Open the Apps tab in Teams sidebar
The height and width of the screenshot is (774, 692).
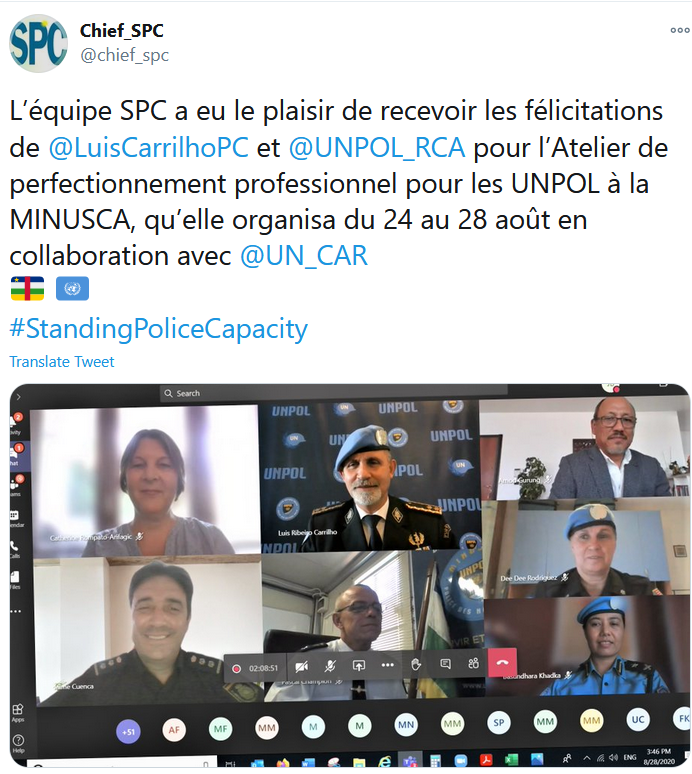coord(17,713)
